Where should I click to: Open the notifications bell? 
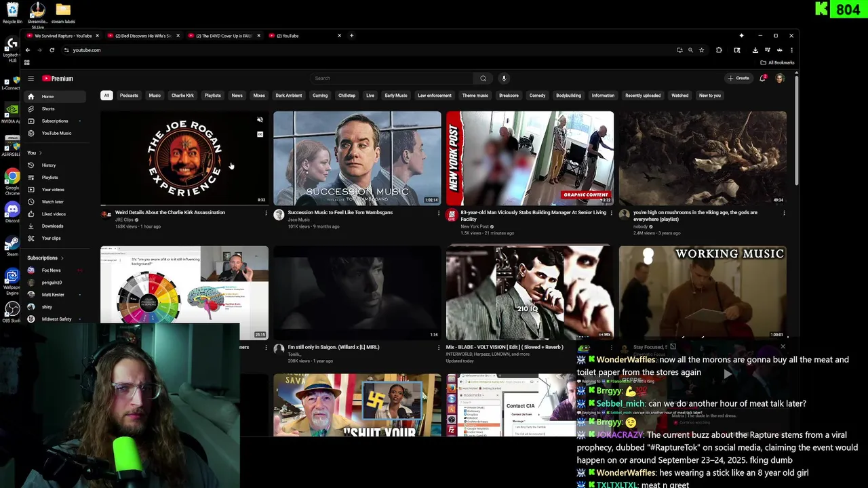(763, 79)
